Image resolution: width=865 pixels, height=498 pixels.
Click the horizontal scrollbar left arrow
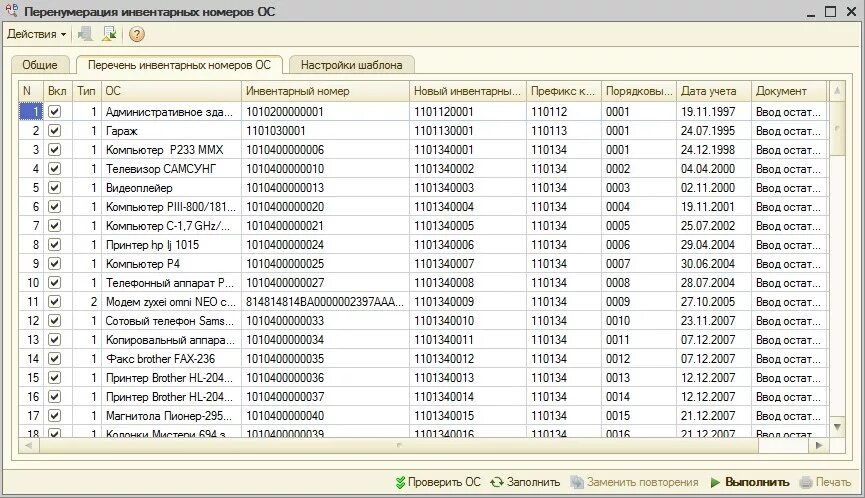coord(29,445)
